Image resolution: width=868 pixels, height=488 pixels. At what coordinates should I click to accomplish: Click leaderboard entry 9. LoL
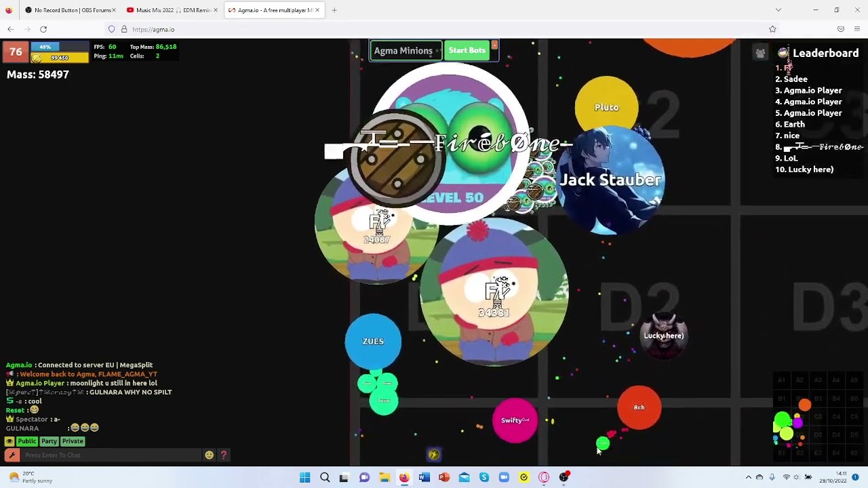[787, 158]
